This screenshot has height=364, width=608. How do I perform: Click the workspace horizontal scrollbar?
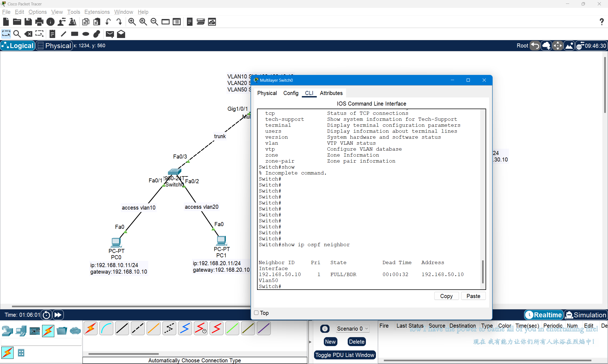[x=131, y=306]
